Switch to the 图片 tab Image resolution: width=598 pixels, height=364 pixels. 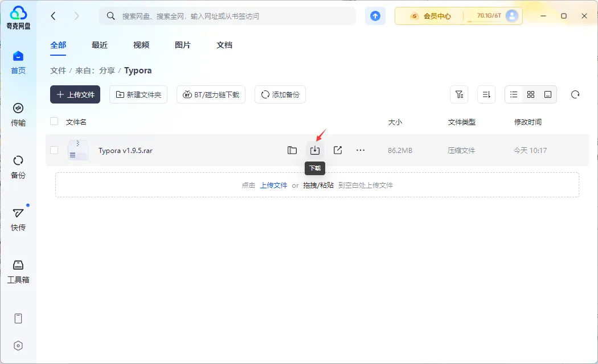coord(183,45)
